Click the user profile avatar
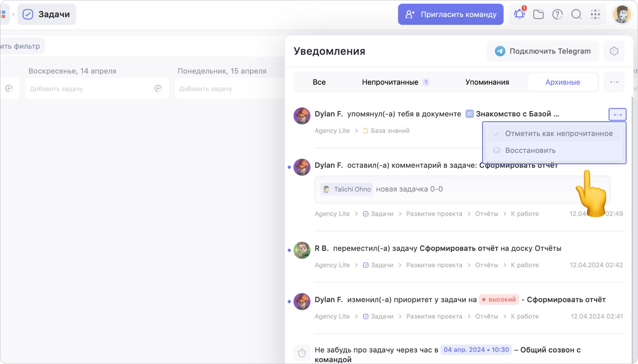This screenshot has height=364, width=638. (622, 14)
